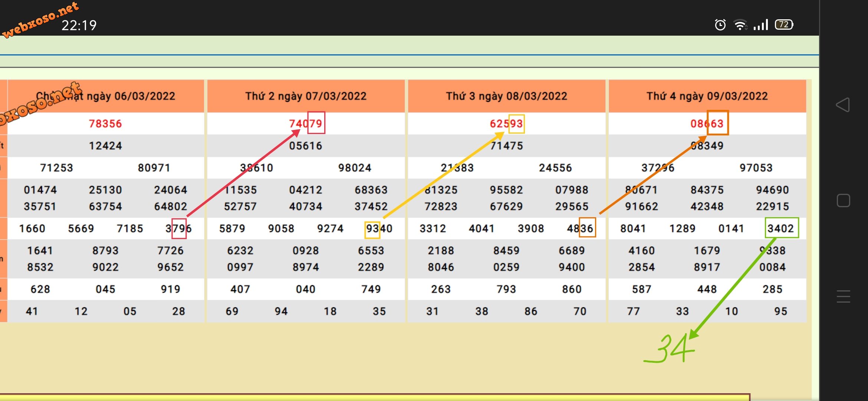Click number 9340
The height and width of the screenshot is (401, 868).
click(379, 228)
